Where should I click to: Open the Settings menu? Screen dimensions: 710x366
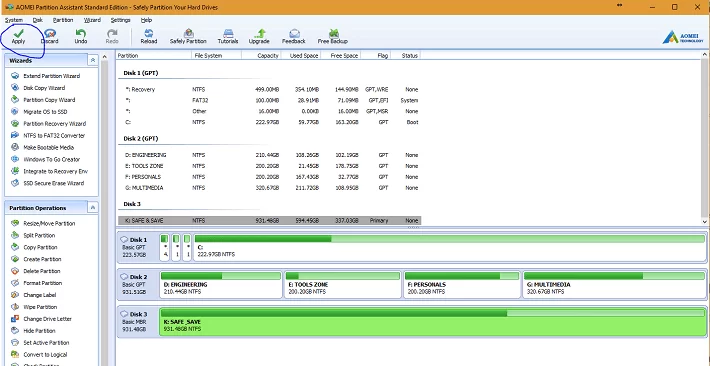(x=120, y=20)
